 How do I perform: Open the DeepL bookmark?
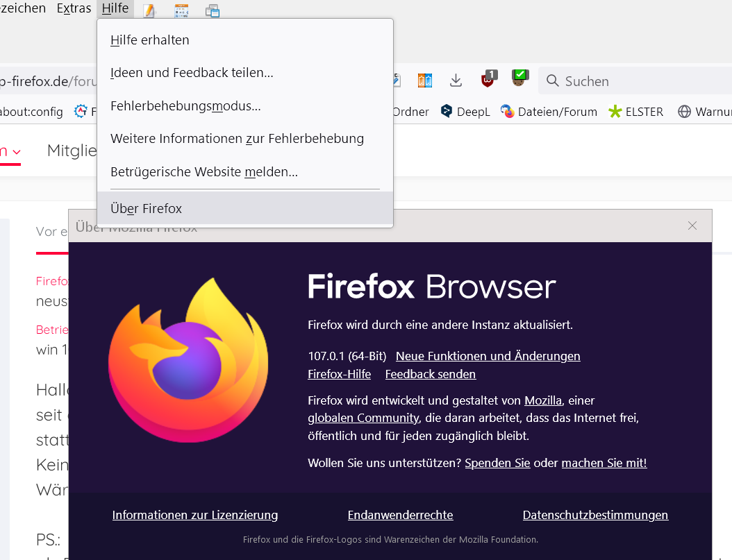[465, 112]
